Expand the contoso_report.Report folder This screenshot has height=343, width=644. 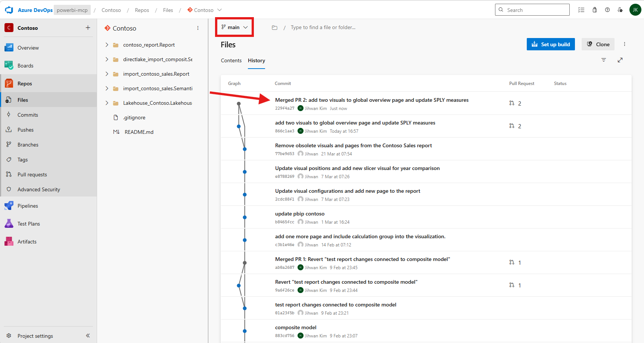tap(107, 45)
